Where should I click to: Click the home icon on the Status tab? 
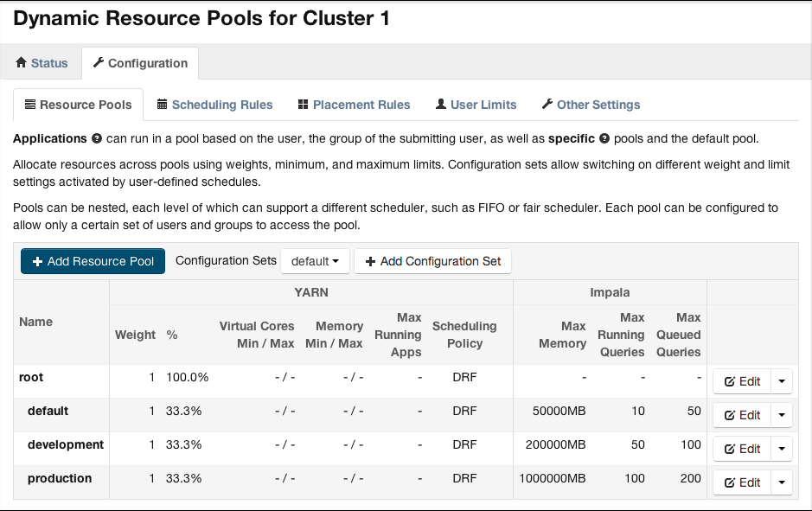point(22,62)
